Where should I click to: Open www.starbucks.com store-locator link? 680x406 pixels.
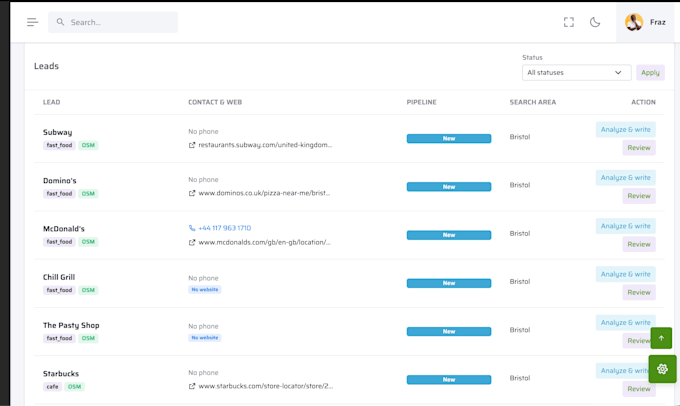[265, 386]
